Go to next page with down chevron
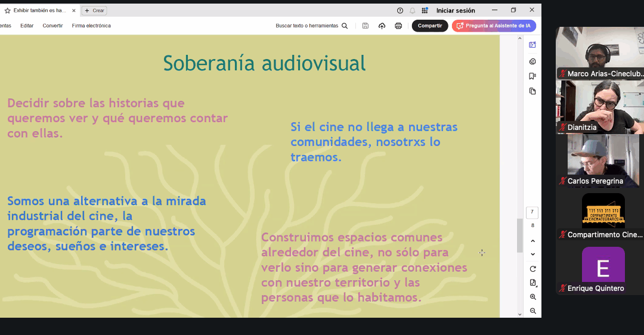The width and height of the screenshot is (644, 335). (x=532, y=254)
